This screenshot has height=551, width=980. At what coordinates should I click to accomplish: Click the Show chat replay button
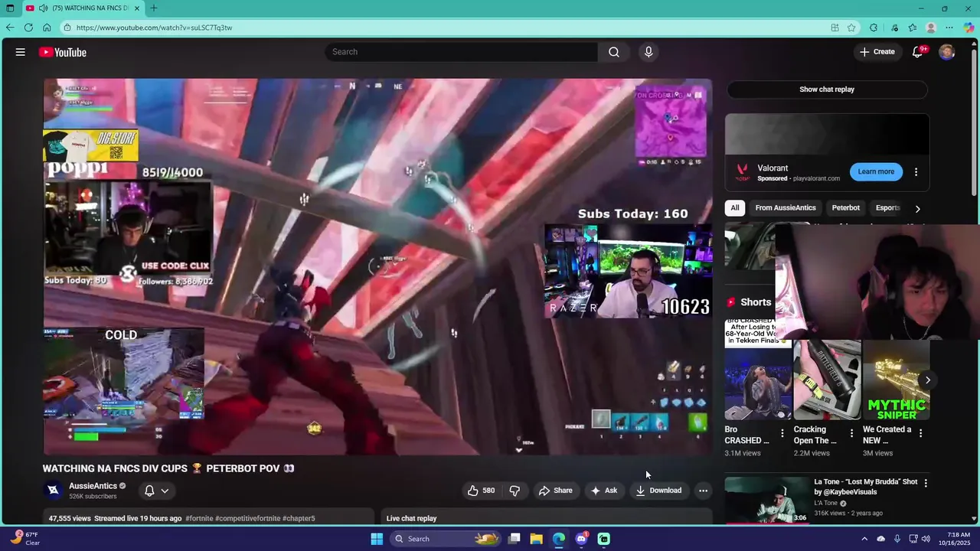[827, 90]
